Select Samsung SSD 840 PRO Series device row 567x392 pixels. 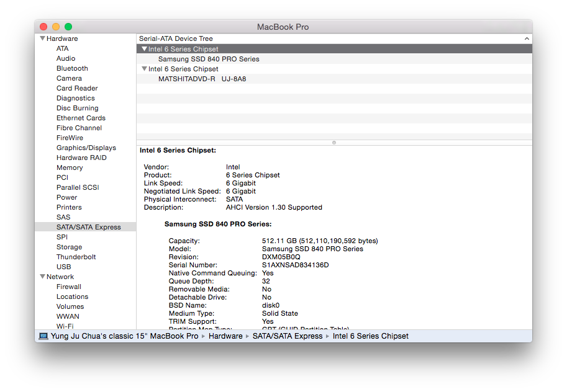(x=334, y=59)
